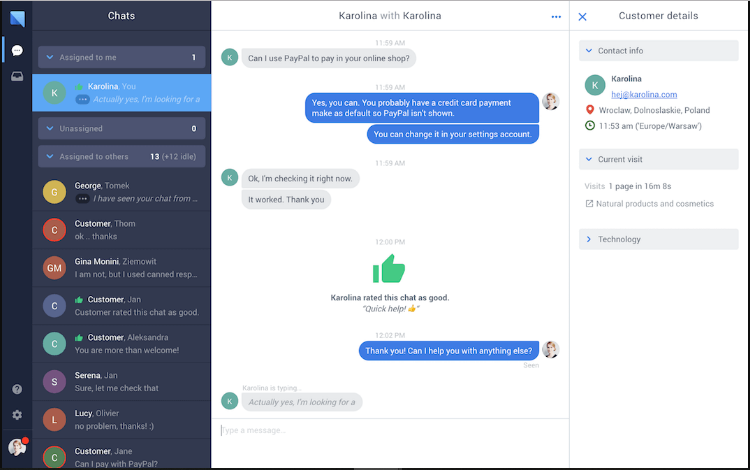The height and width of the screenshot is (470, 750).
Task: Click 'Thank you! Can I help you' message
Action: (449, 350)
